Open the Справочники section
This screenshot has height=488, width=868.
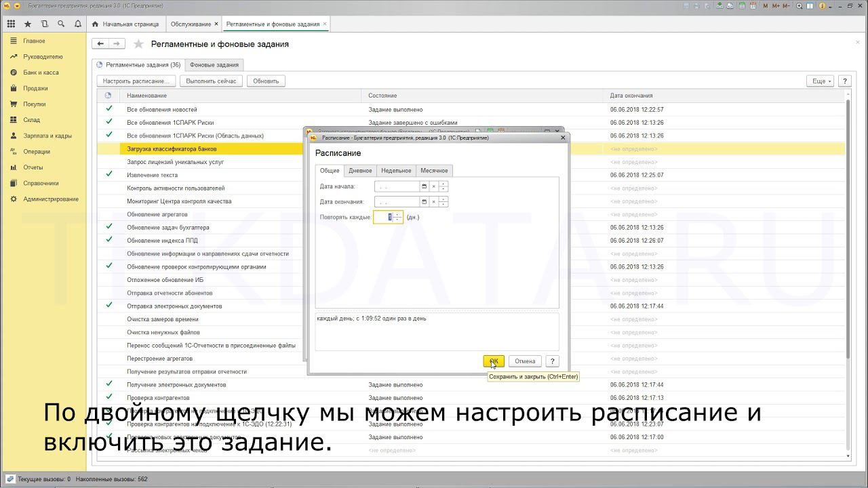point(41,183)
